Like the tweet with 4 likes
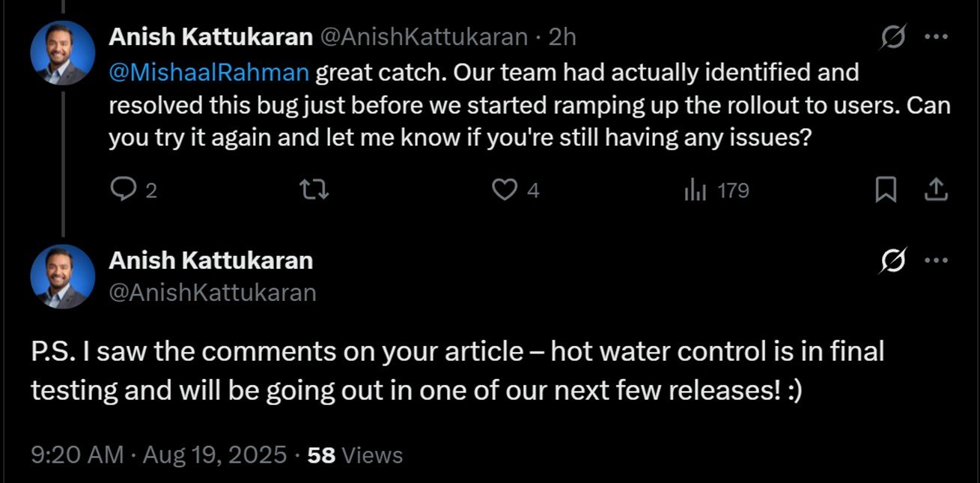The height and width of the screenshot is (483, 980). 505,192
